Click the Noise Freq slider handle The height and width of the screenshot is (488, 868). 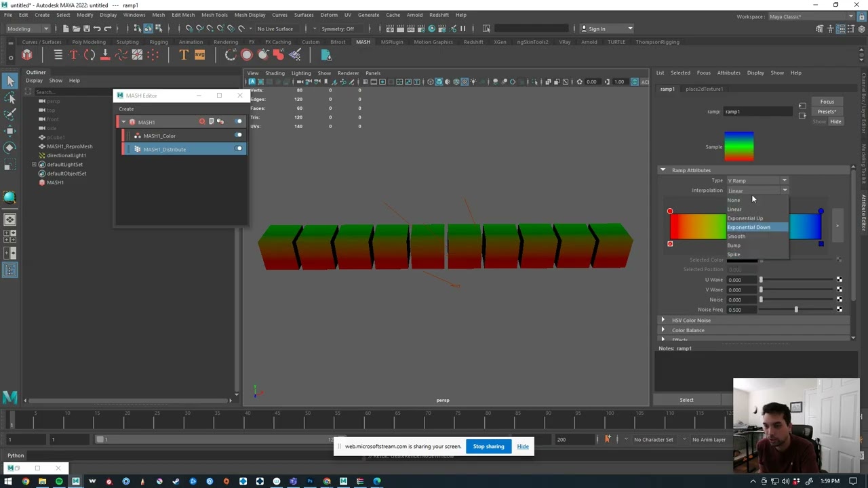pyautogui.click(x=796, y=310)
